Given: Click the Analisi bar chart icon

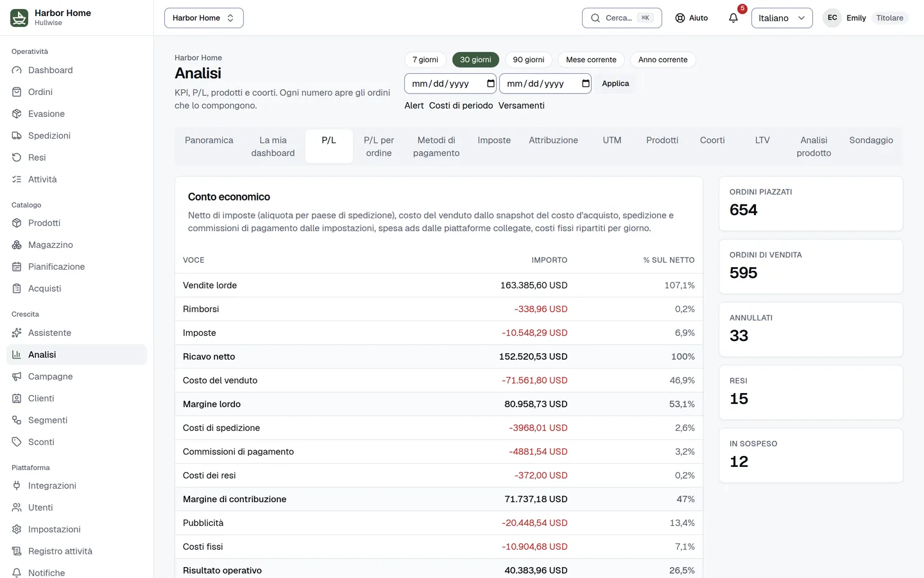Looking at the screenshot, I should (17, 355).
